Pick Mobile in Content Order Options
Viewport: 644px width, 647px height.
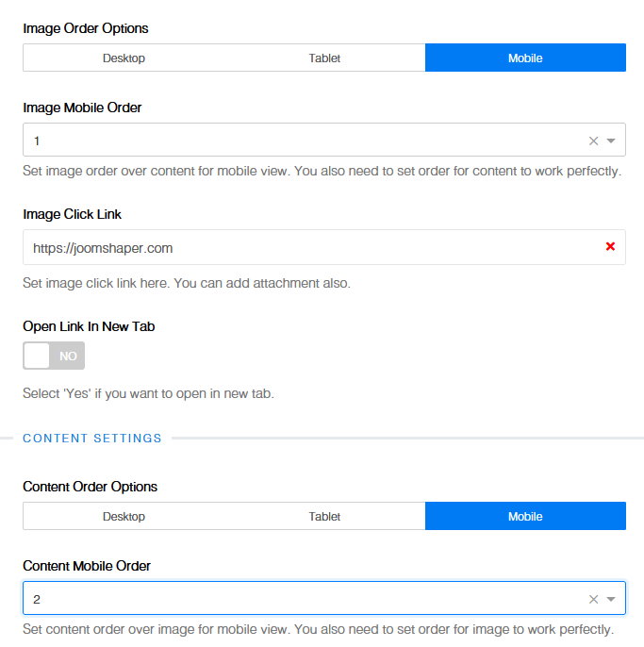(x=525, y=516)
